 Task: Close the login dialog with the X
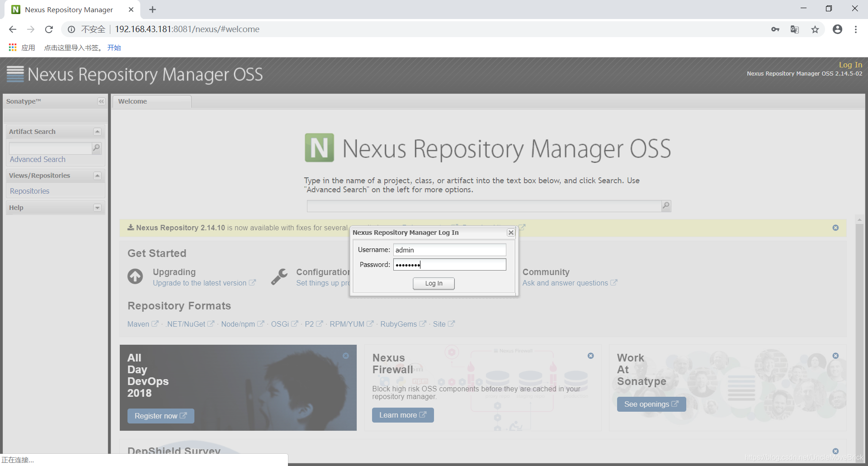[x=511, y=233]
